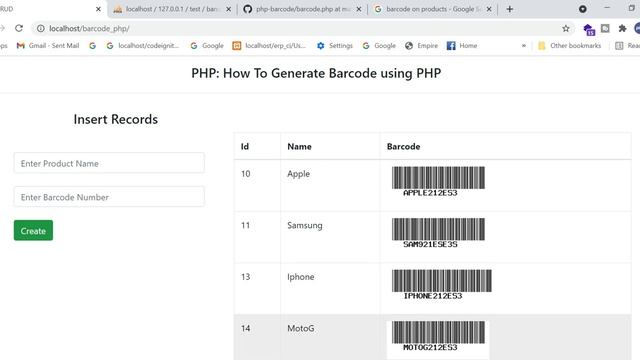640x360 pixels.
Task: Click the Name column header
Action: point(330,147)
